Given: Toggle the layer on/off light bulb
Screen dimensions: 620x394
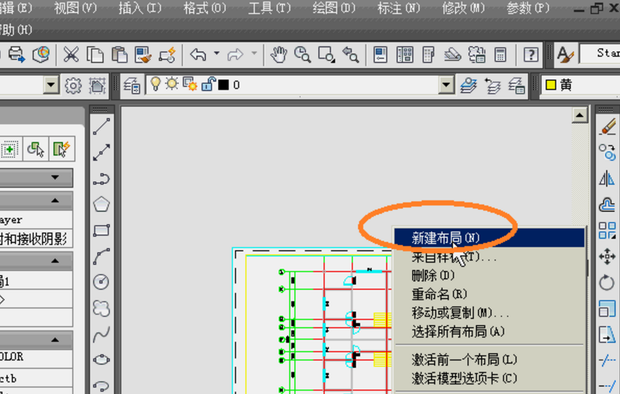Looking at the screenshot, I should pos(156,84).
